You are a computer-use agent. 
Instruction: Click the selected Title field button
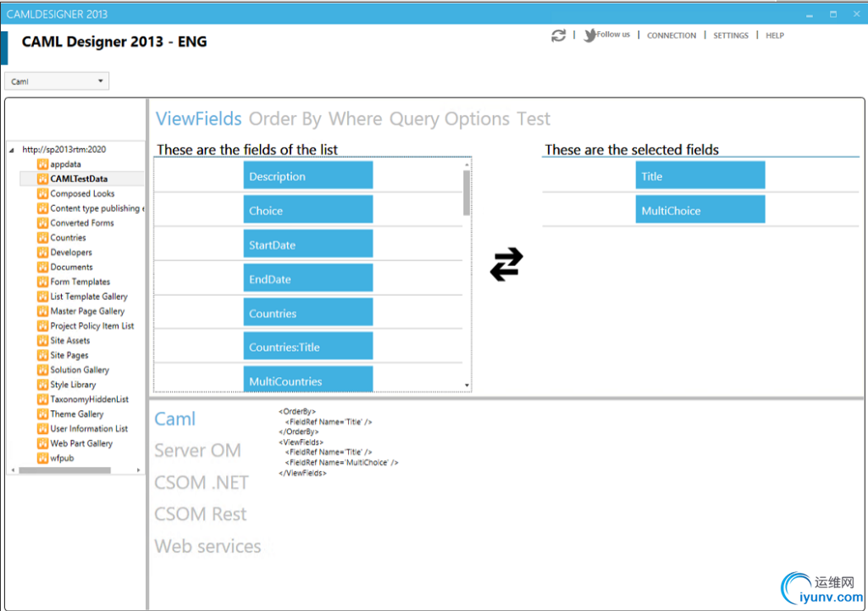[x=700, y=175]
